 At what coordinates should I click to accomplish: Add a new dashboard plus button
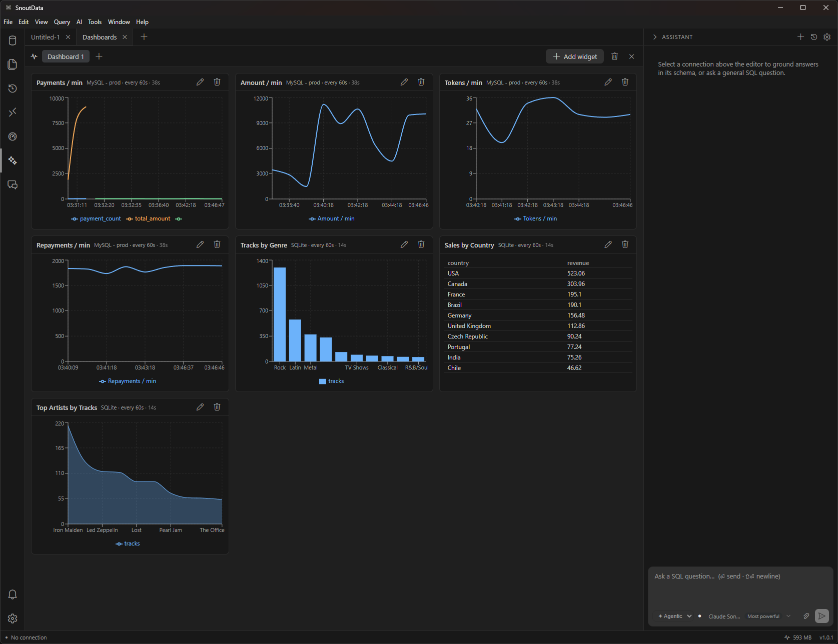pos(99,56)
